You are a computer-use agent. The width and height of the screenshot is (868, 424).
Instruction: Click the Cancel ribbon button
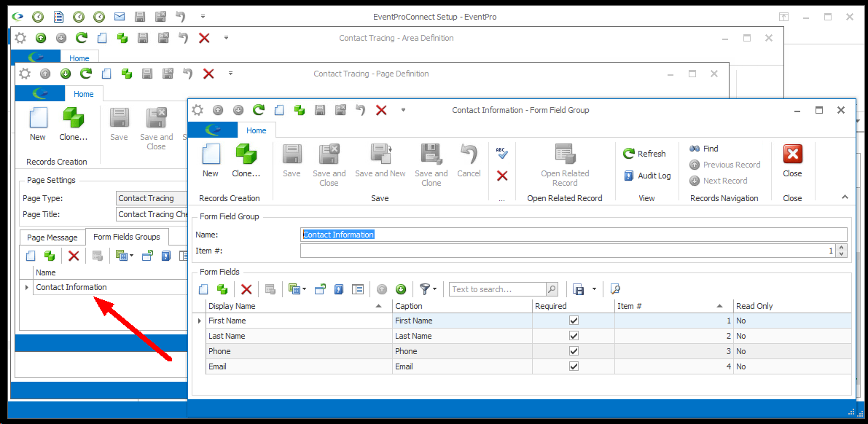[x=469, y=160]
